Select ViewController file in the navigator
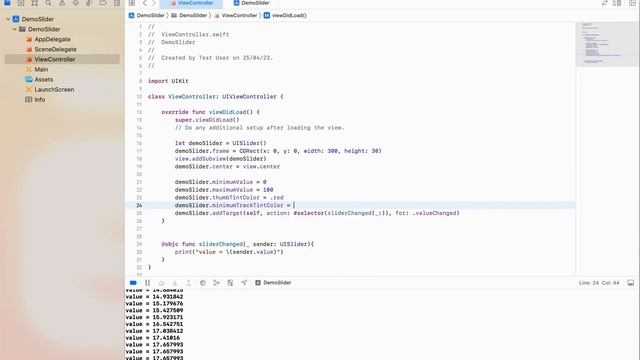This screenshot has height=360, width=640. tap(62, 59)
